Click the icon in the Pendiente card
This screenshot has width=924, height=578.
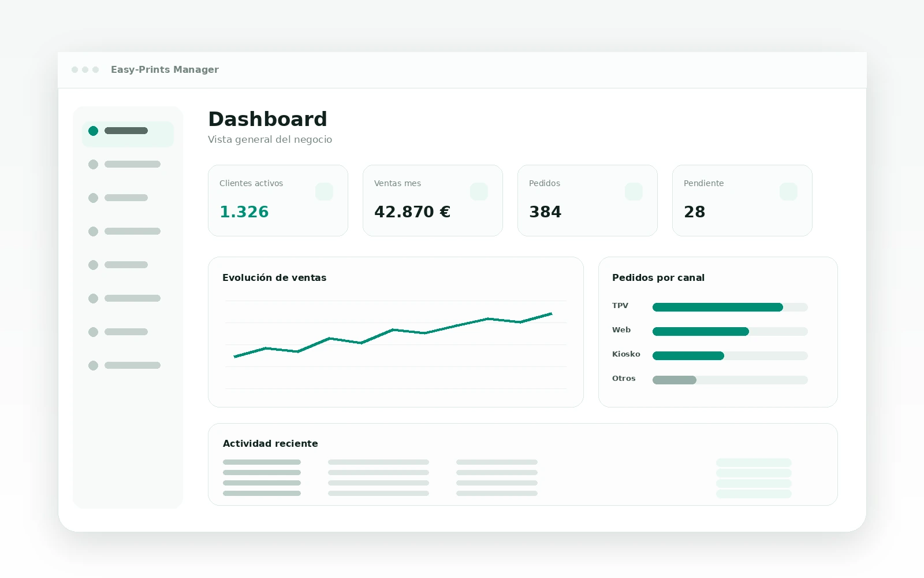click(788, 191)
